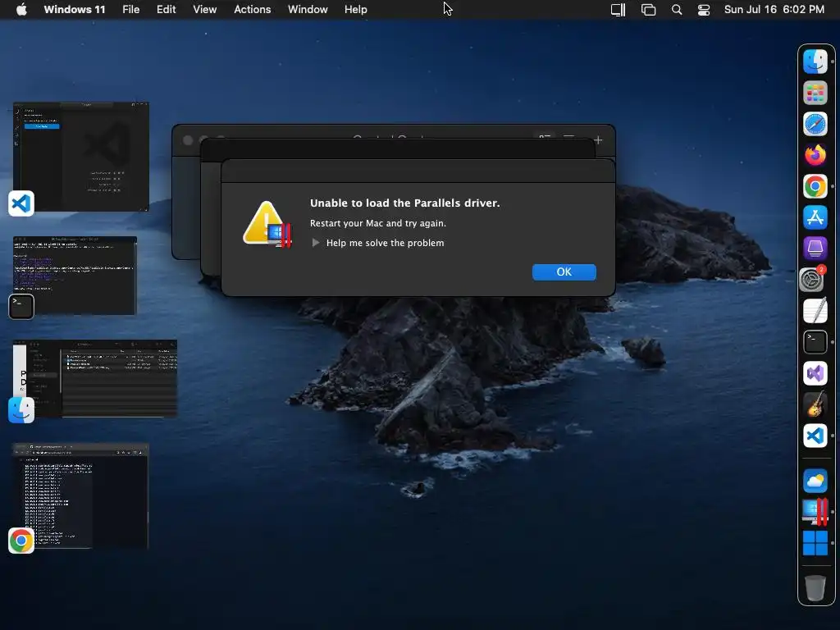Expand the 'Help me solve the problem' disclosure triangle

tap(316, 243)
